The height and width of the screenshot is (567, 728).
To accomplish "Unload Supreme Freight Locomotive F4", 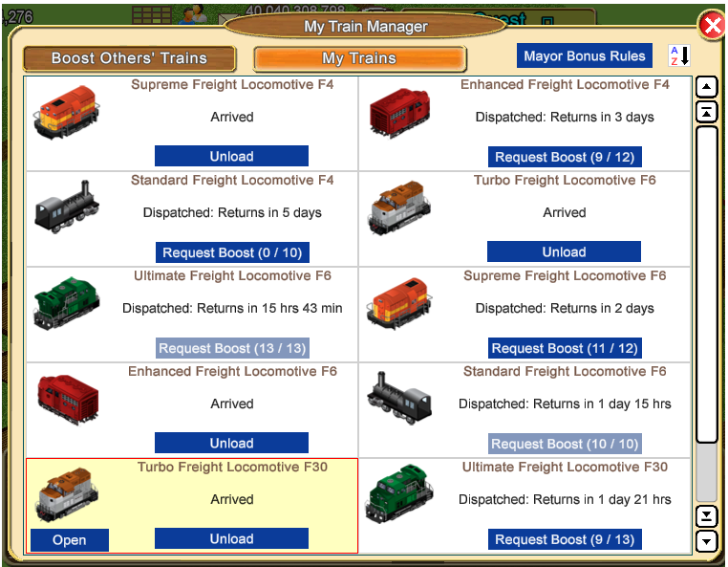I will [x=231, y=156].
